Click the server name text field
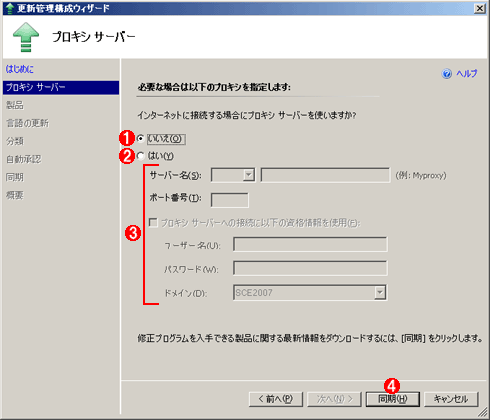This screenshot has width=490, height=420. click(x=325, y=175)
